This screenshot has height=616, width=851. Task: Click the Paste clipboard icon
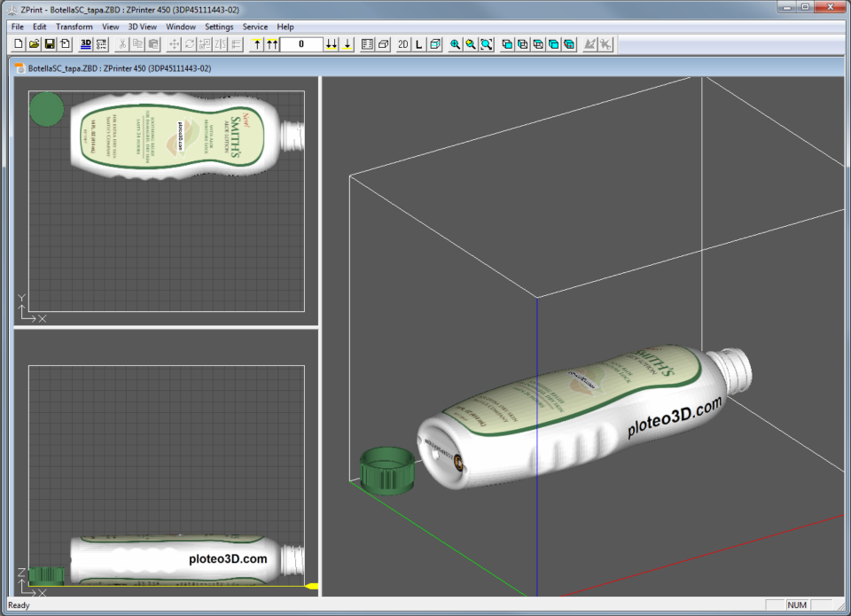[x=153, y=44]
